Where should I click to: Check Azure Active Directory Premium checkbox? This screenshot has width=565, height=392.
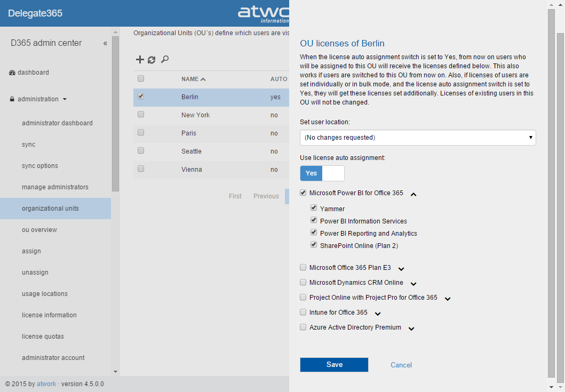303,327
